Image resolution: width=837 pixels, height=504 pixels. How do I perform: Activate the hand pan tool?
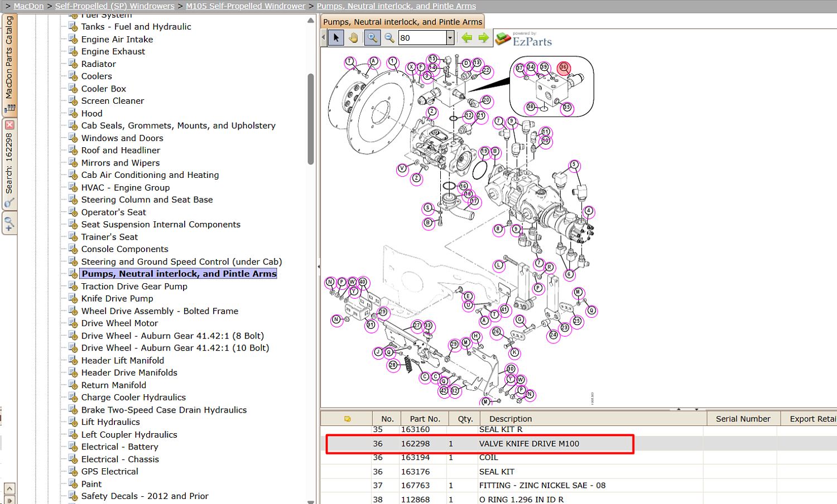click(x=353, y=38)
